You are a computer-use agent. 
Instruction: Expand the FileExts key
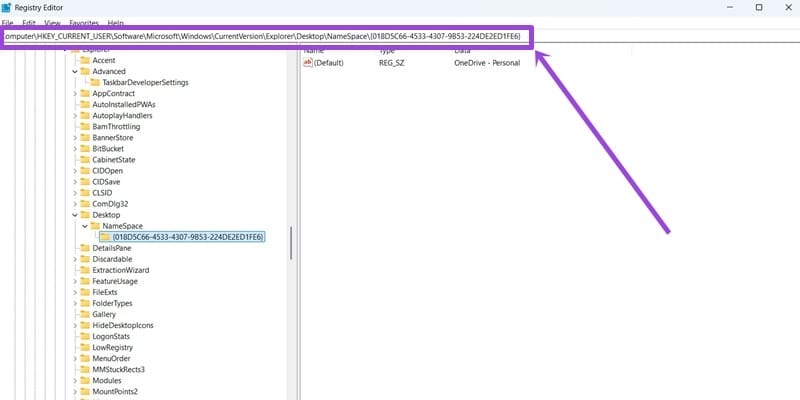point(75,292)
